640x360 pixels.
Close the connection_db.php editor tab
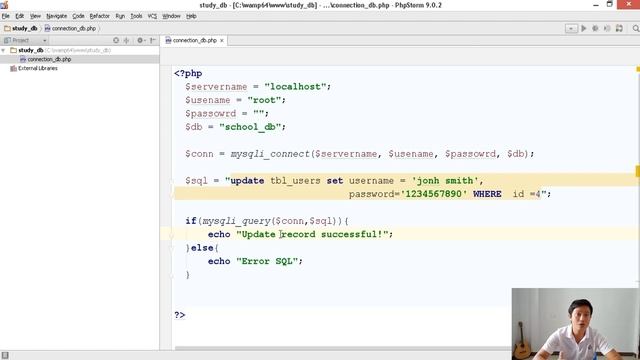pos(222,41)
